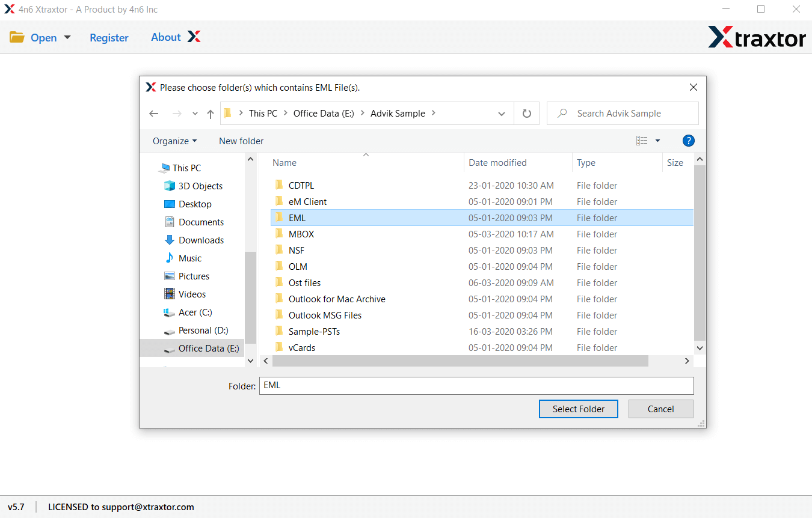Select the EML folder row
Viewport: 812px width, 518px height.
[482, 218]
